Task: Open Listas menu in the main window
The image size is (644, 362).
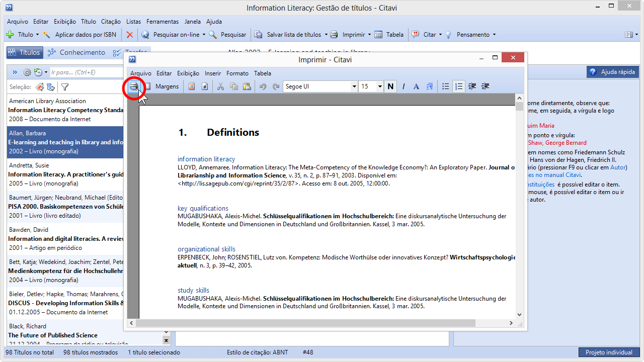Action: tap(134, 22)
